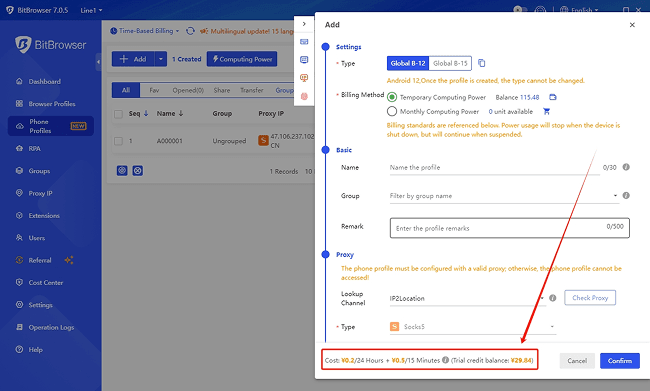
Task: Click the Add button in the toolbar
Action: pos(133,59)
